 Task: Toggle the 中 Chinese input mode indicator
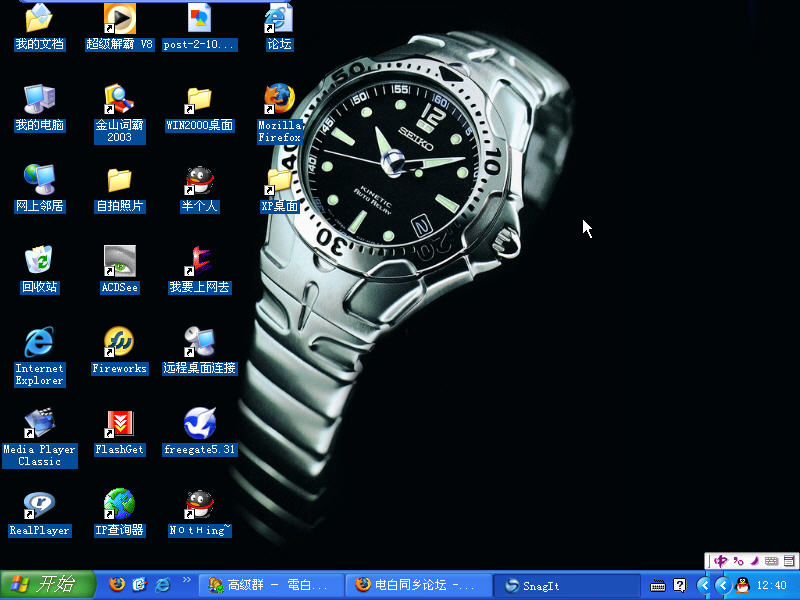click(720, 560)
